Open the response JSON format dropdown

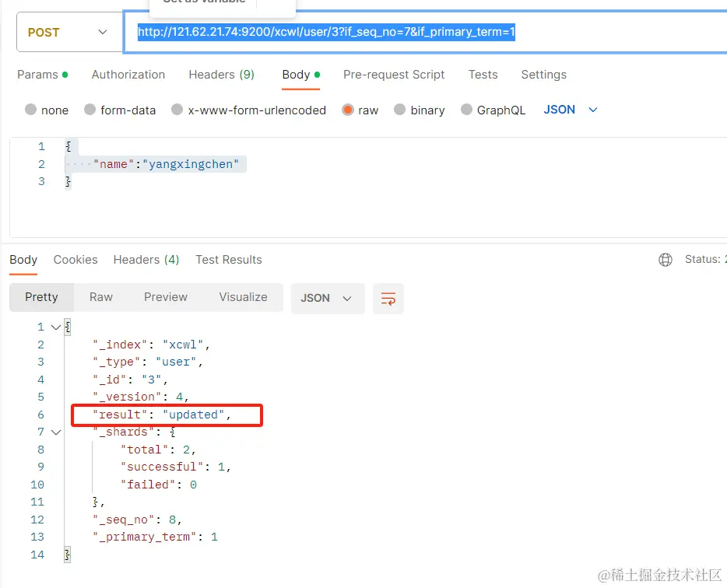coord(328,298)
